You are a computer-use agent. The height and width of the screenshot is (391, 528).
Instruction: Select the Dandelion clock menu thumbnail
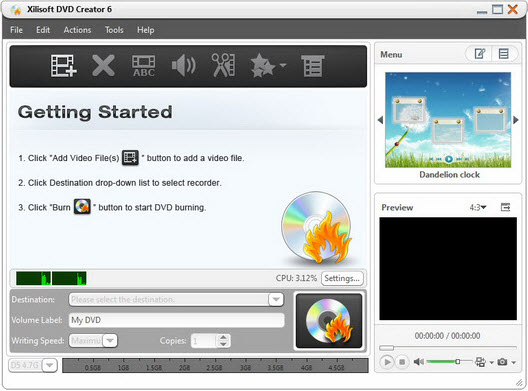coord(448,120)
